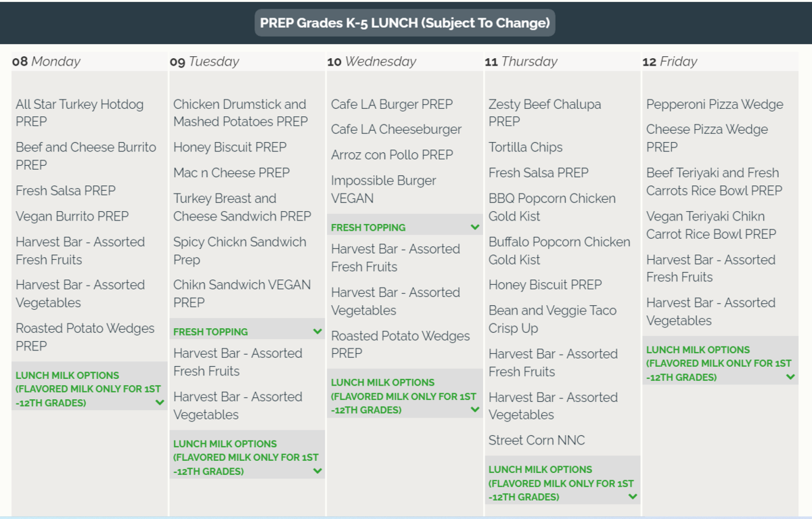Screen dimensions: 812x519
Task: Select the 11 Thursday day header
Action: click(521, 62)
